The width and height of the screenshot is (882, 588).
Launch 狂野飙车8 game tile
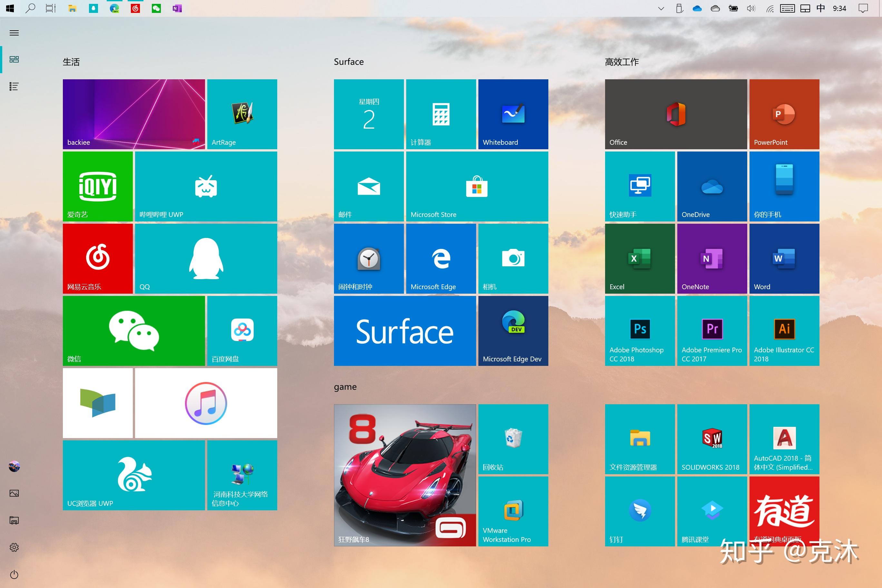(405, 475)
